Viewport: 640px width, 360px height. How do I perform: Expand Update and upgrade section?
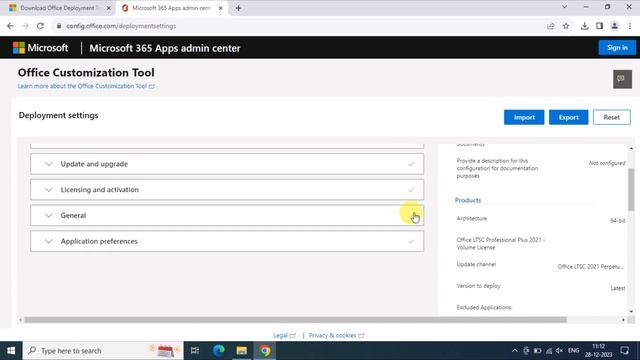point(227,164)
